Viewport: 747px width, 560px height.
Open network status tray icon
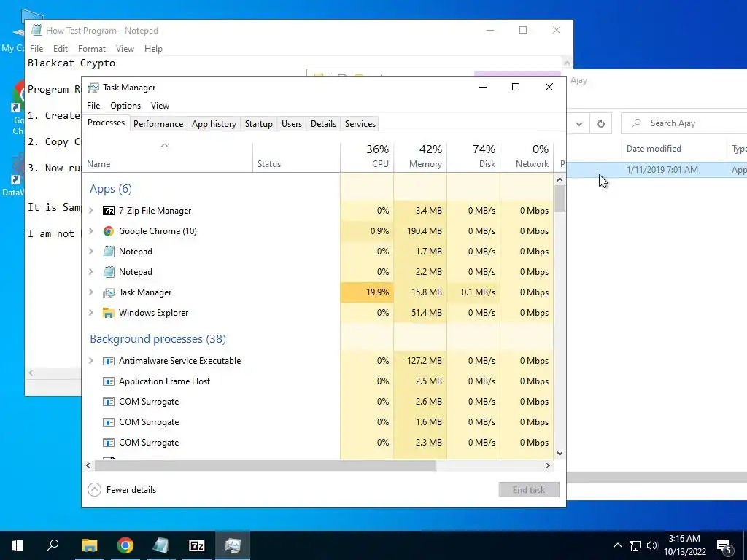coord(635,545)
